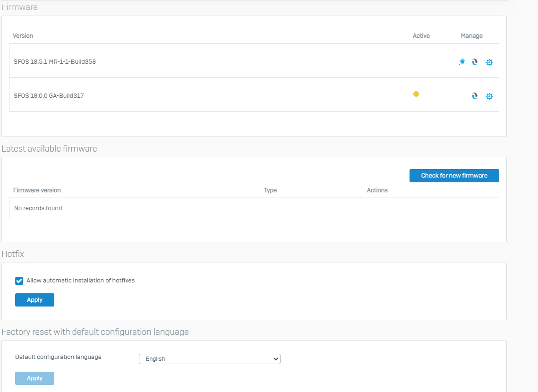Click boot firmware icon for SFOS 19.0.0
The image size is (538, 392).
pyautogui.click(x=475, y=96)
